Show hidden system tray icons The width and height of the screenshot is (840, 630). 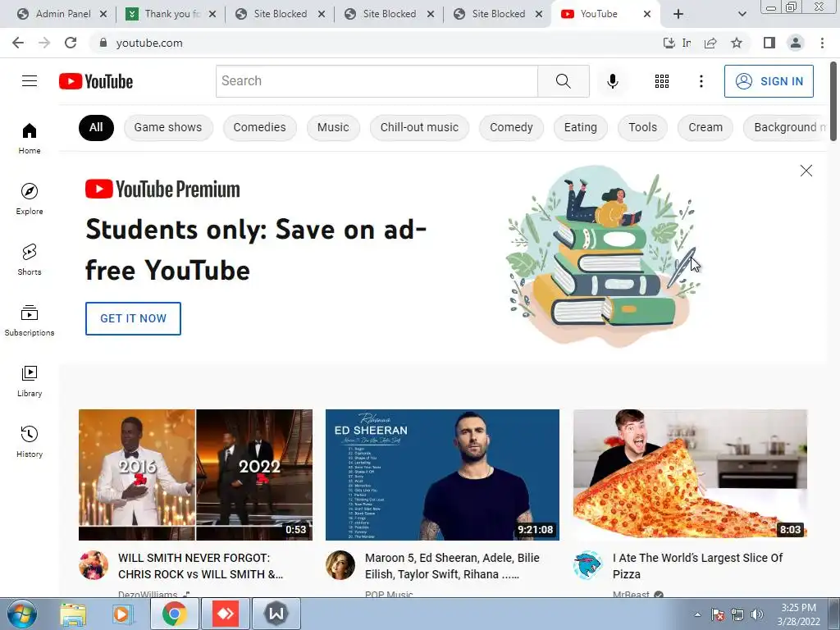697,614
